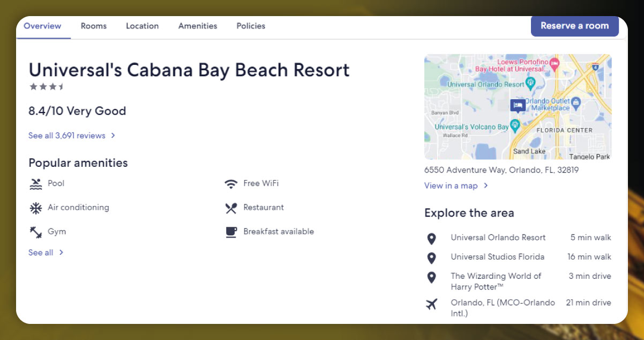Screen dimensions: 644x340
Task: Click the 21 min drive distance text
Action: (x=589, y=303)
